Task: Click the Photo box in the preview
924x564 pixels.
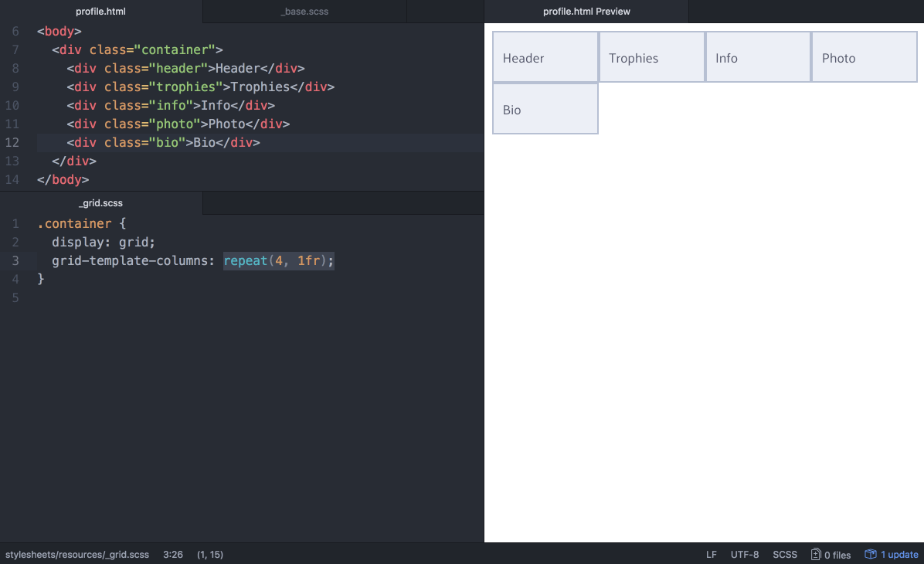Action: (864, 56)
